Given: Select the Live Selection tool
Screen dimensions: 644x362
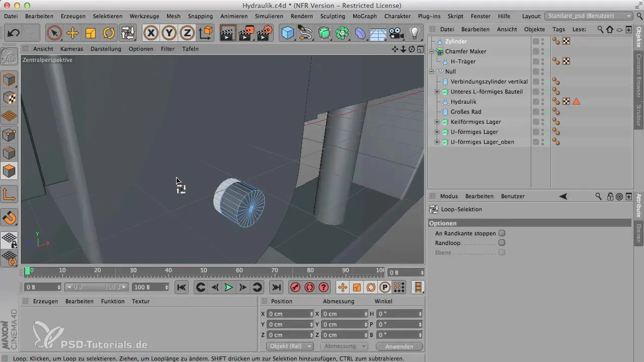Looking at the screenshot, I should point(54,34).
